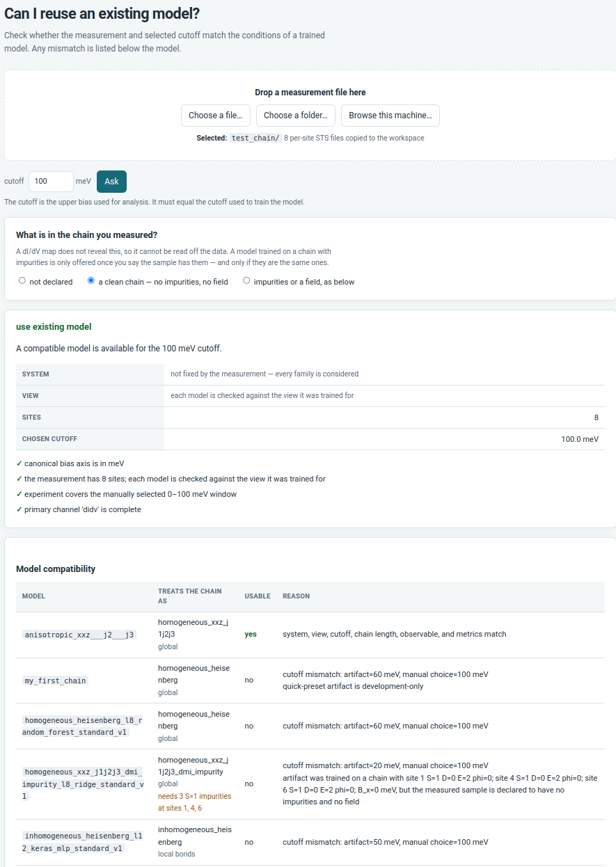Viewport: 616px width, 867px height.
Task: Click the "local bonds" label
Action: [x=176, y=854]
